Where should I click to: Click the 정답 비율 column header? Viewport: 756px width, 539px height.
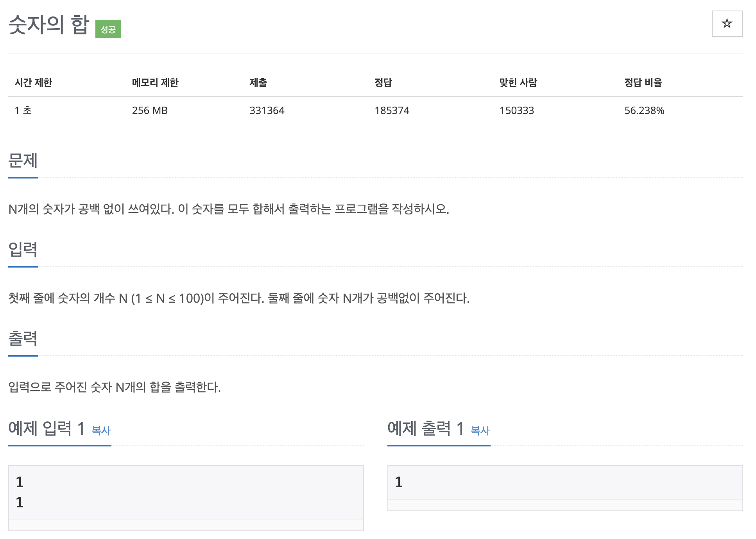click(643, 82)
